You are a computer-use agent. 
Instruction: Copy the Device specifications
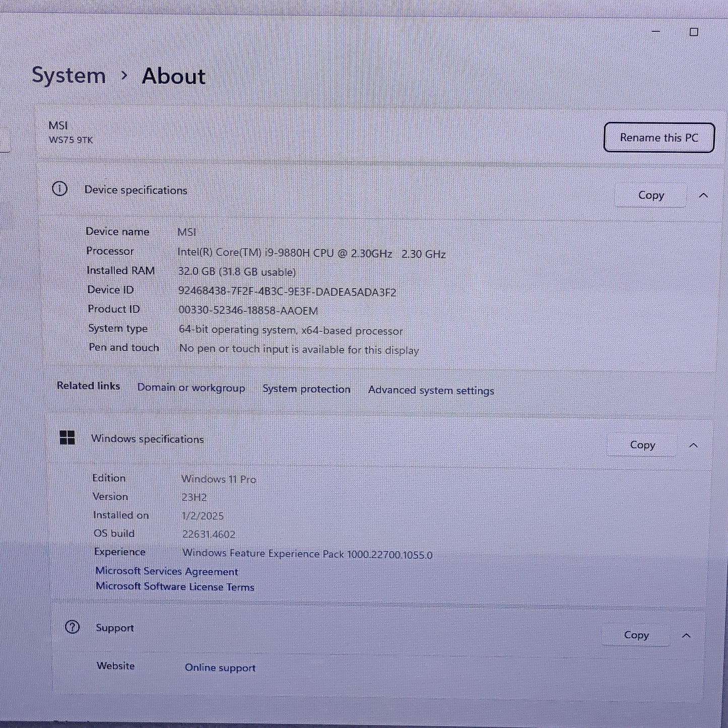[651, 195]
